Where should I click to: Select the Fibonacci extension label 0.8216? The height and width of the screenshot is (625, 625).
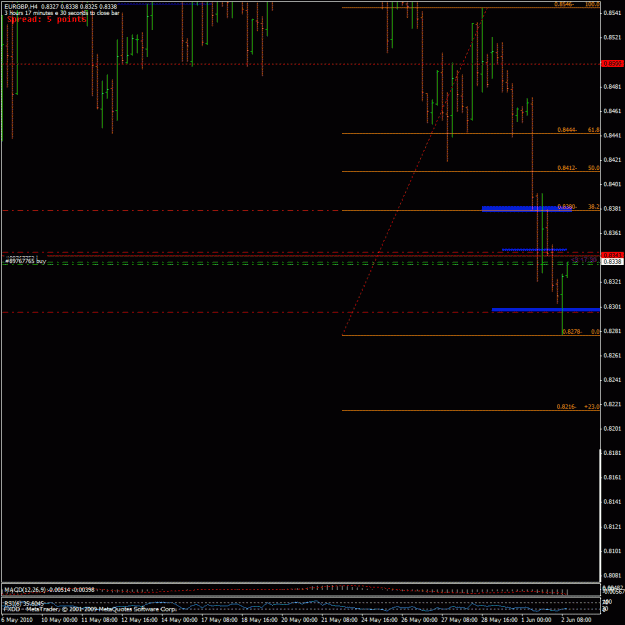tap(578, 407)
